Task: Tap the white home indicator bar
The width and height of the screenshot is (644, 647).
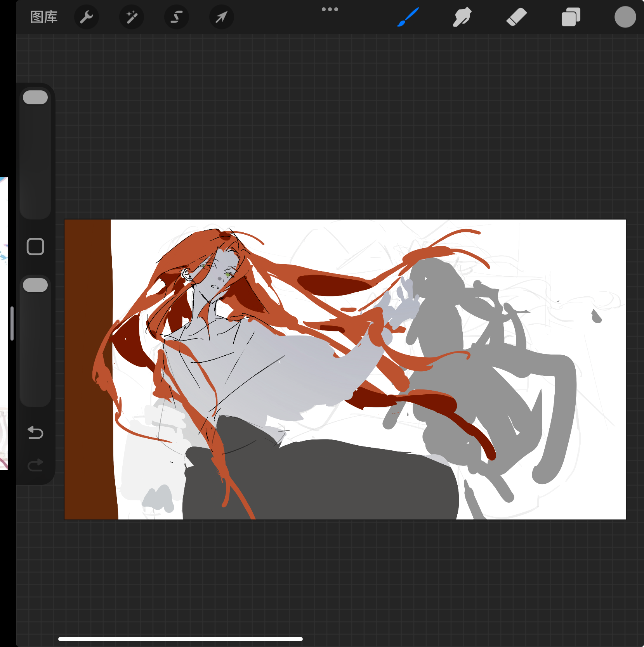Action: click(x=181, y=639)
